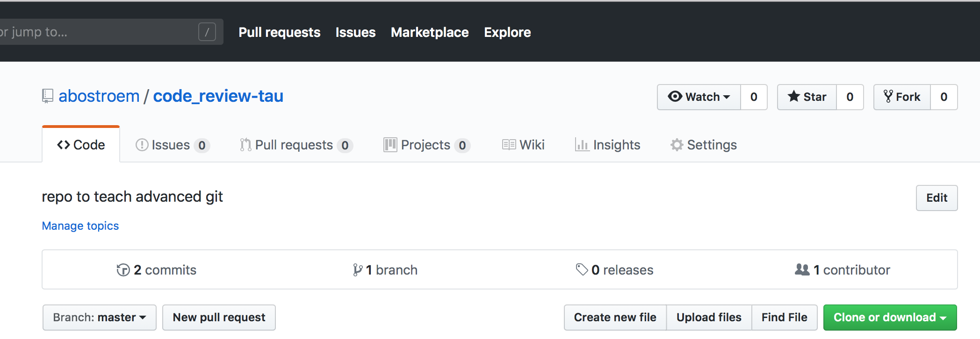The width and height of the screenshot is (980, 339).
Task: Open Pull requests in the top navigation
Action: (280, 32)
